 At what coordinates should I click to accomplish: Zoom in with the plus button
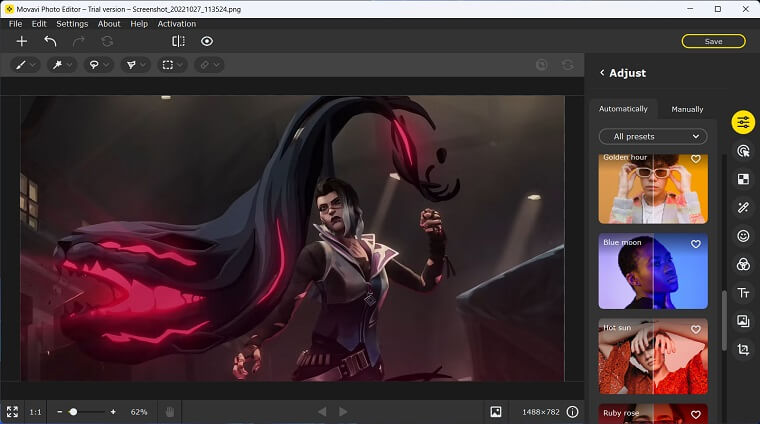tap(113, 412)
